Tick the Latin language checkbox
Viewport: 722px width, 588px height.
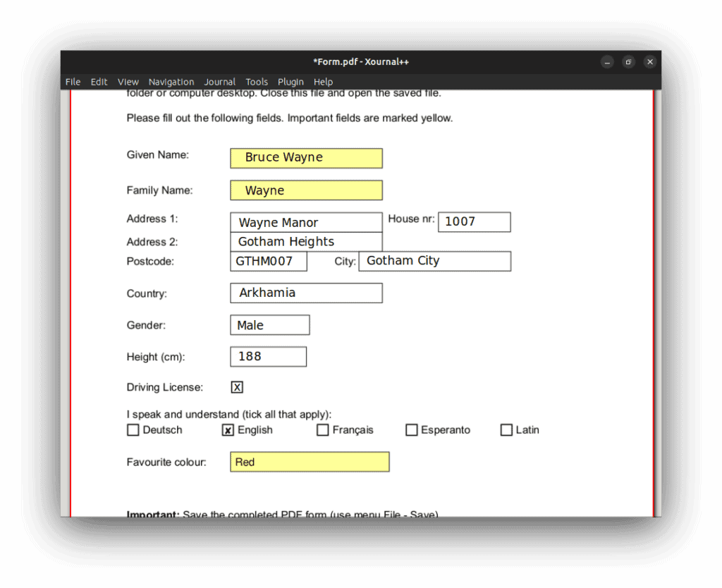coord(506,430)
